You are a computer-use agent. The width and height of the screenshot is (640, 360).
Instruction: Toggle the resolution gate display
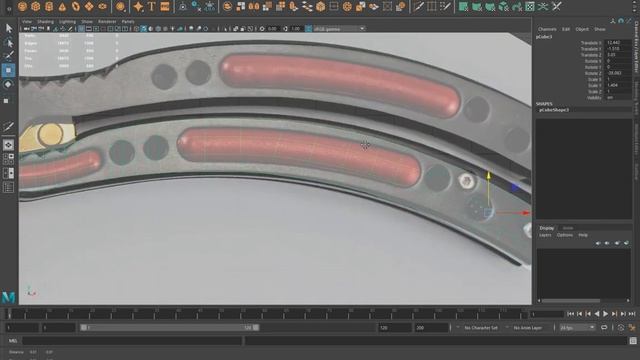point(96,29)
